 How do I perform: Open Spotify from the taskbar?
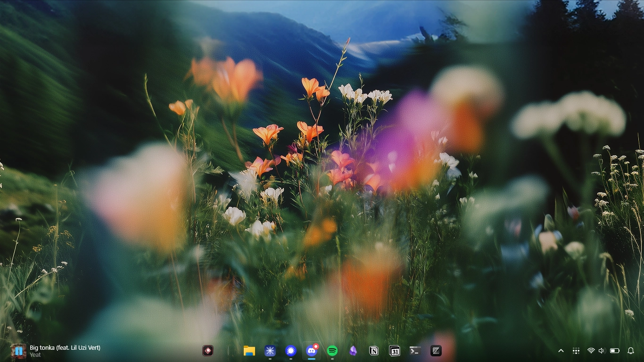tap(332, 351)
